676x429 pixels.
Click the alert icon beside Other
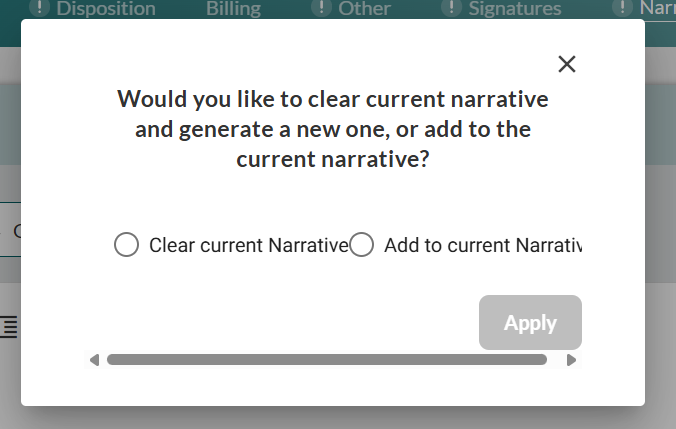click(322, 9)
